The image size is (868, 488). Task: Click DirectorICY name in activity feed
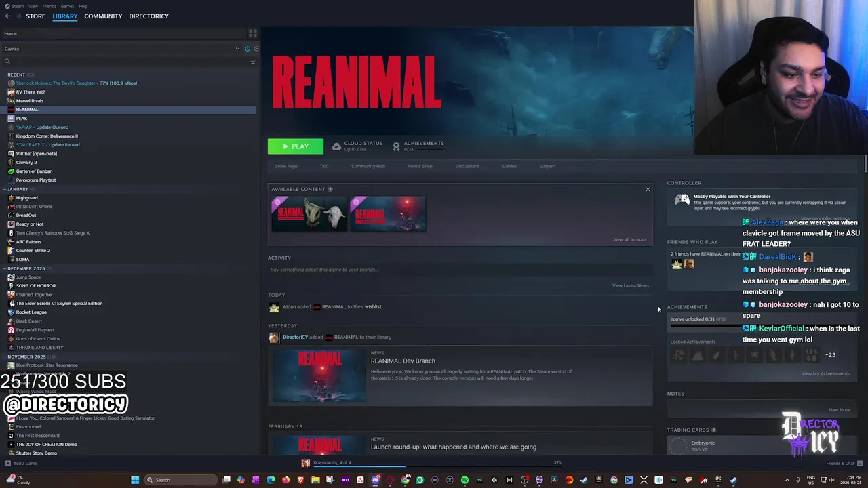point(295,337)
